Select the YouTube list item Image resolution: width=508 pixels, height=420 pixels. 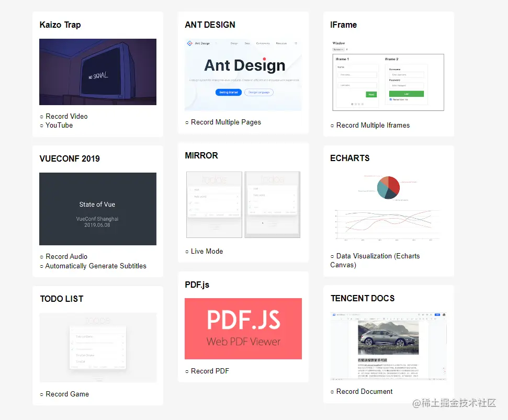(x=59, y=126)
